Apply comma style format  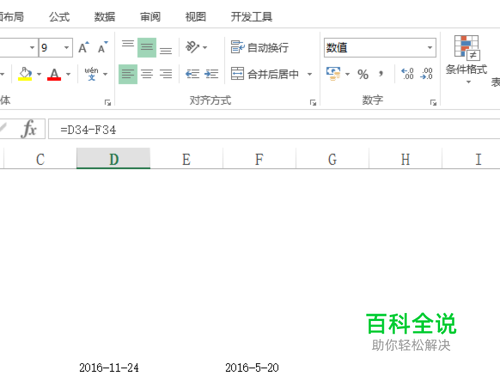point(381,74)
